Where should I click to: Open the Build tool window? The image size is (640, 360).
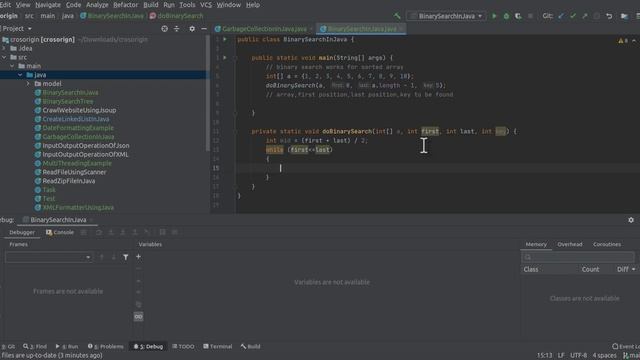coord(250,346)
